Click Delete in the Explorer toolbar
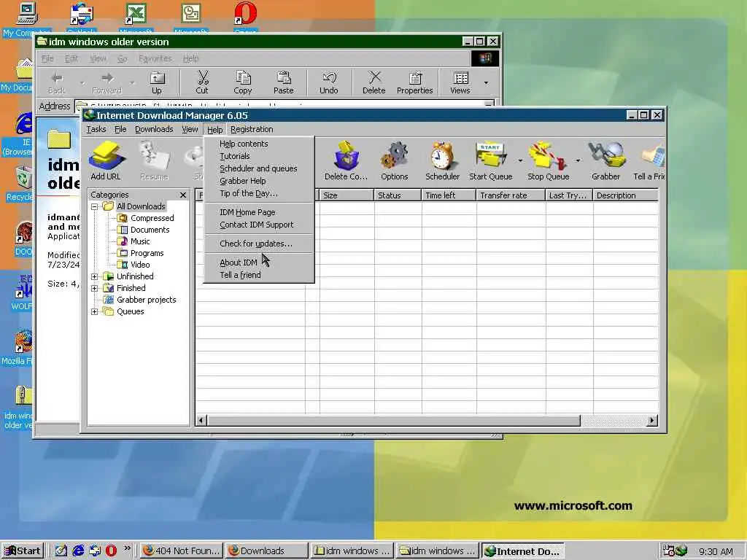 tap(374, 82)
